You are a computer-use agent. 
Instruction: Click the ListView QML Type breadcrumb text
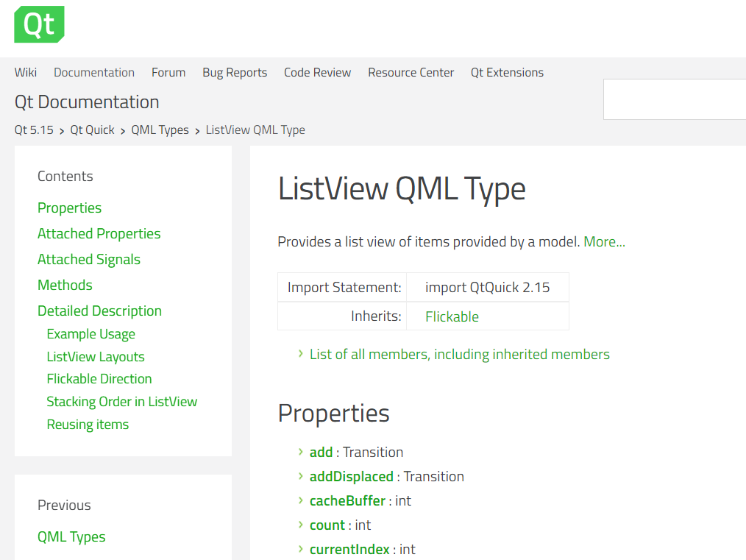point(255,130)
